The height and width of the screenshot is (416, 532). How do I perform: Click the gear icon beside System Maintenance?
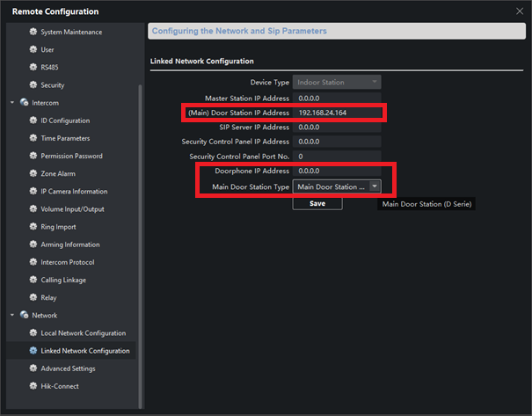point(33,32)
